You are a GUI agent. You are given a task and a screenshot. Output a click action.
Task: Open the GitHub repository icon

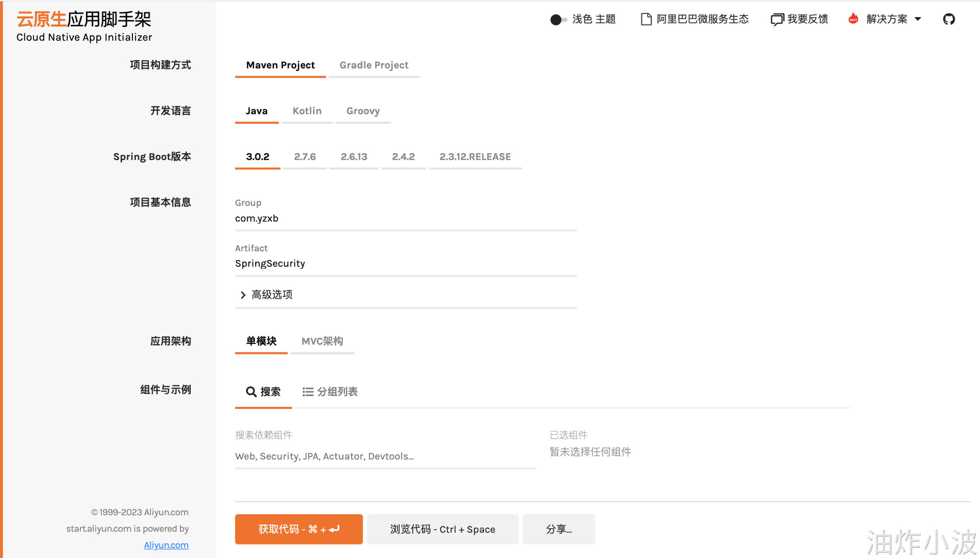tap(949, 19)
